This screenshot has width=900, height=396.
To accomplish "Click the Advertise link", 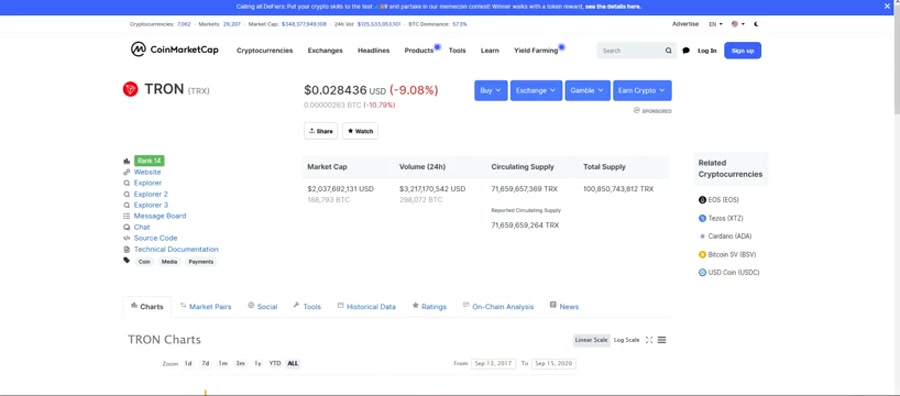I will (685, 24).
